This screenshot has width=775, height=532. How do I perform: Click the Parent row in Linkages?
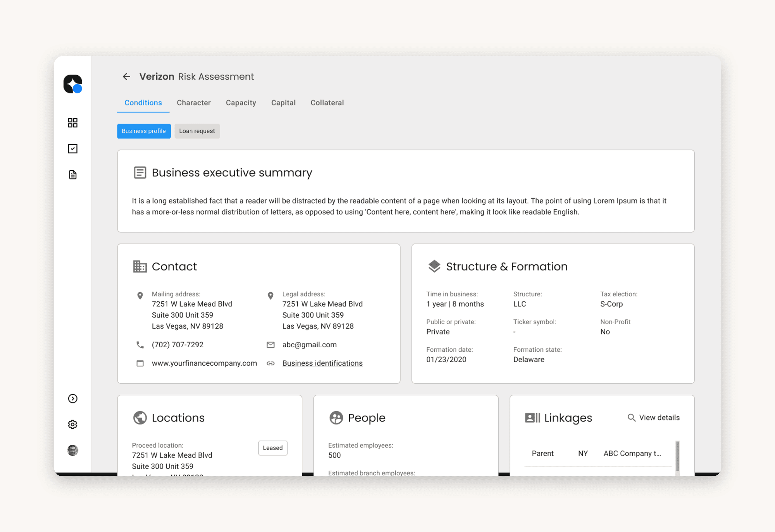click(598, 453)
